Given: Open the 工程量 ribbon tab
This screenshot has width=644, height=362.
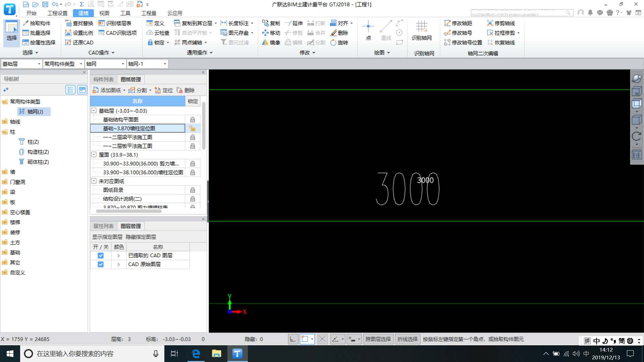Looking at the screenshot, I should click(x=149, y=13).
